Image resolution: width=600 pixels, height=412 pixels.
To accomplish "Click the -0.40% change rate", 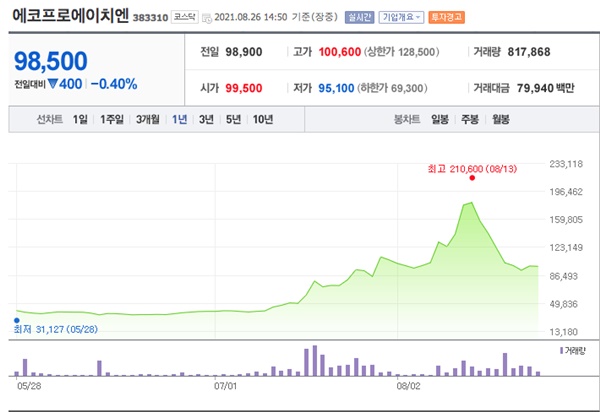I will [114, 84].
